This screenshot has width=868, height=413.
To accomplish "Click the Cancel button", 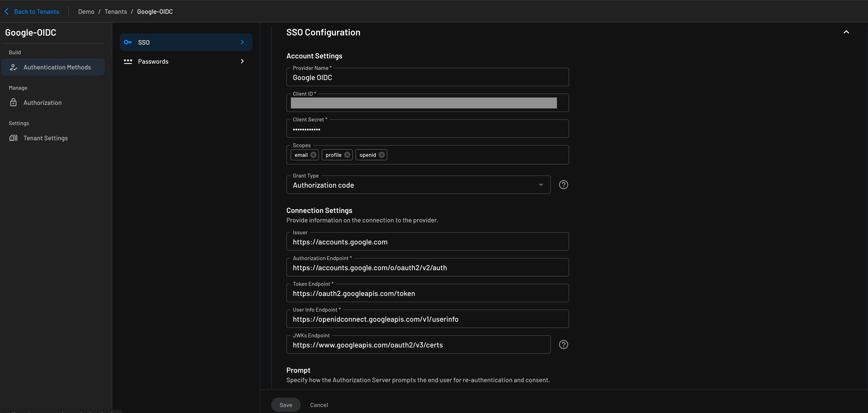I will [x=319, y=405].
